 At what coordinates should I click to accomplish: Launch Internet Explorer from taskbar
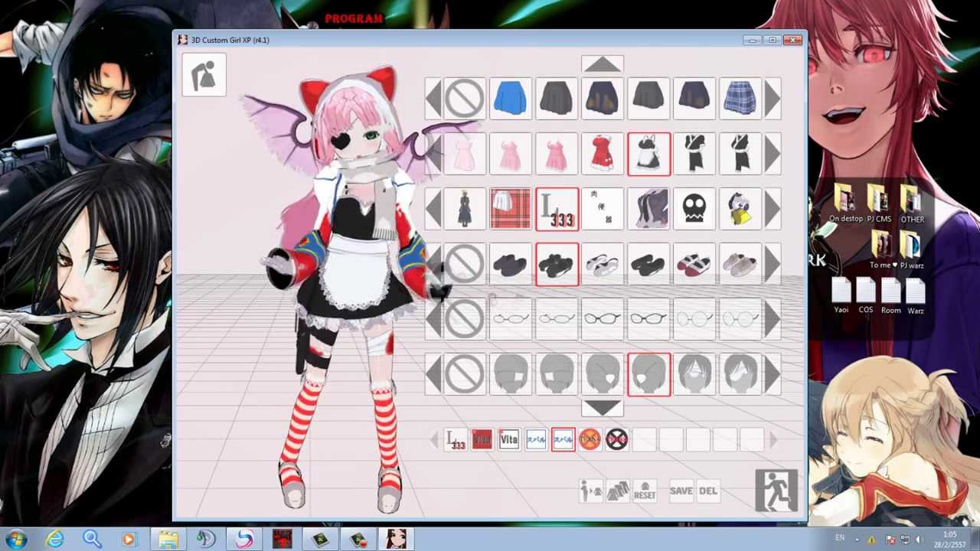pos(54,539)
